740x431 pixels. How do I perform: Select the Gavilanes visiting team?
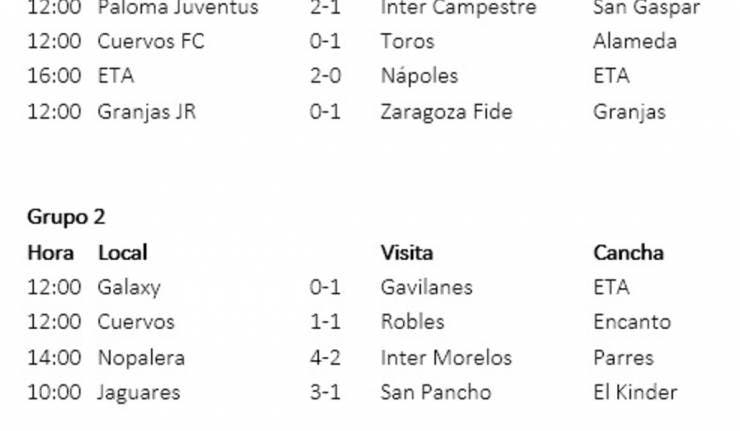[x=426, y=288]
